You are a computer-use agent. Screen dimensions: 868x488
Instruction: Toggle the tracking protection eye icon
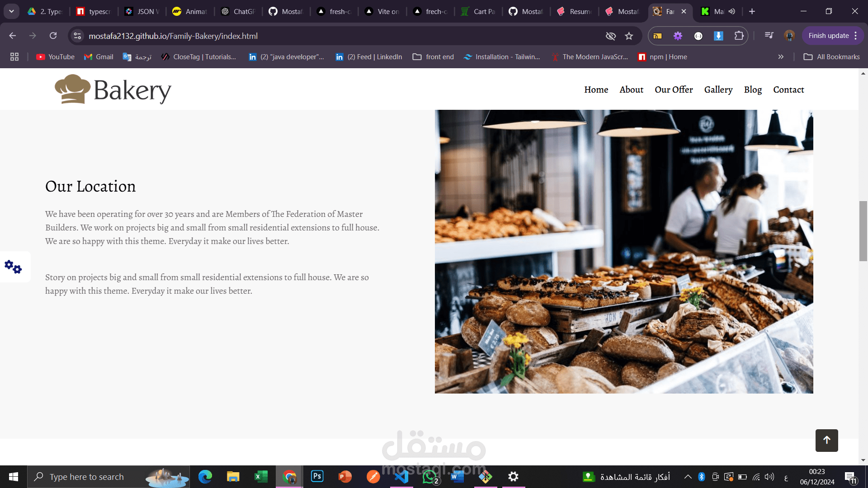point(611,36)
